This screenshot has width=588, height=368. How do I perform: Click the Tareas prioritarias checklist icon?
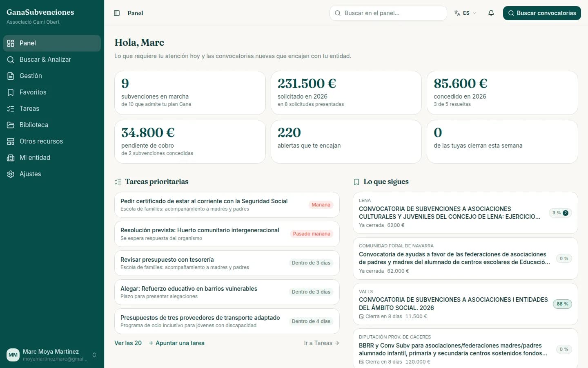pos(118,182)
